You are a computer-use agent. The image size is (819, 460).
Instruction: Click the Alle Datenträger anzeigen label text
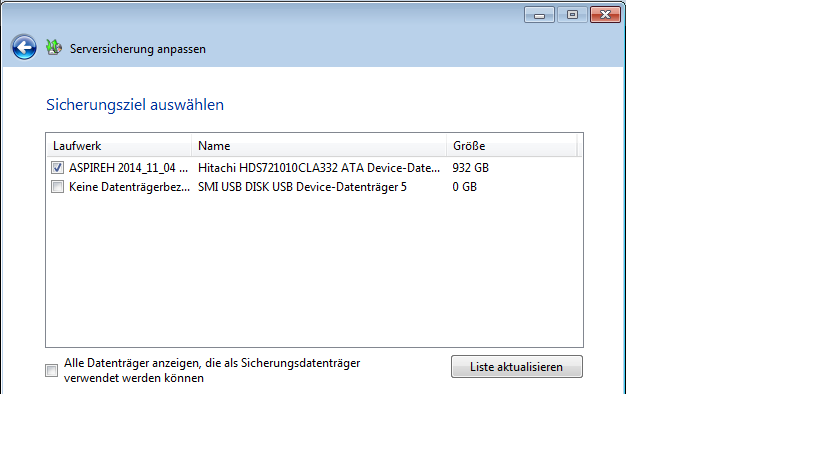click(x=212, y=370)
